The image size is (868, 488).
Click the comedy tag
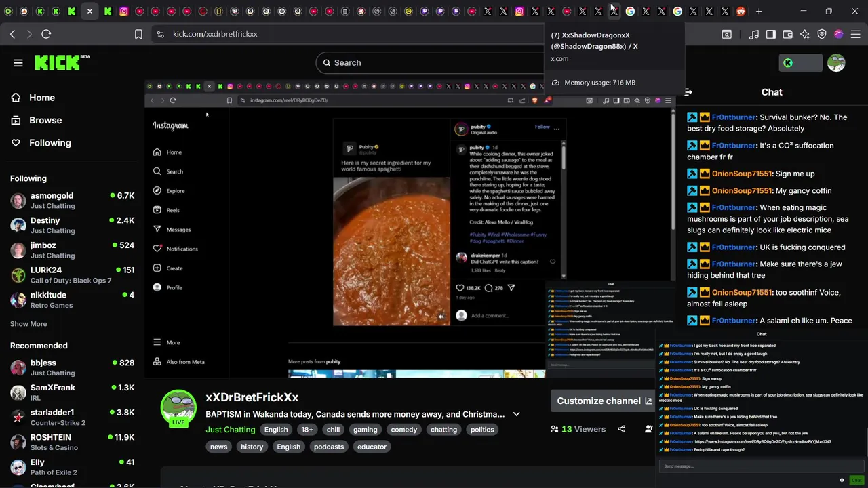[403, 430]
